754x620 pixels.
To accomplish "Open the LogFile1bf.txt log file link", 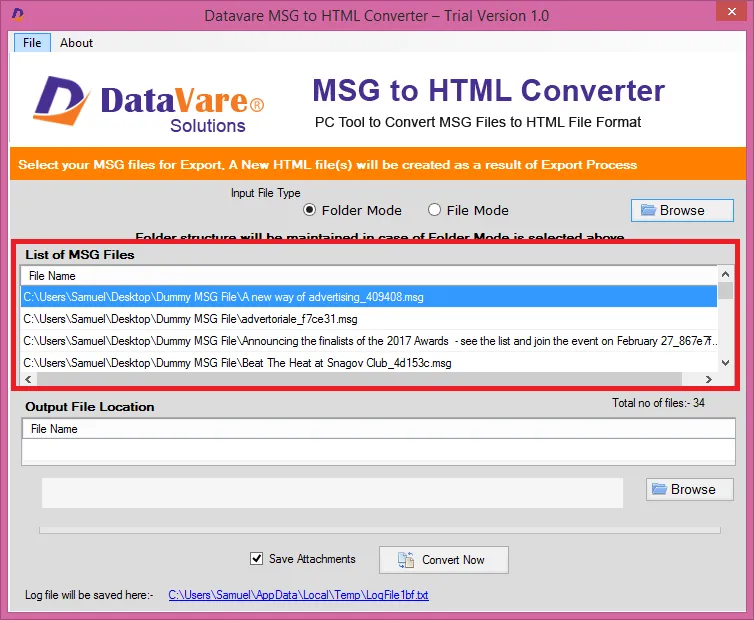I will click(x=298, y=595).
